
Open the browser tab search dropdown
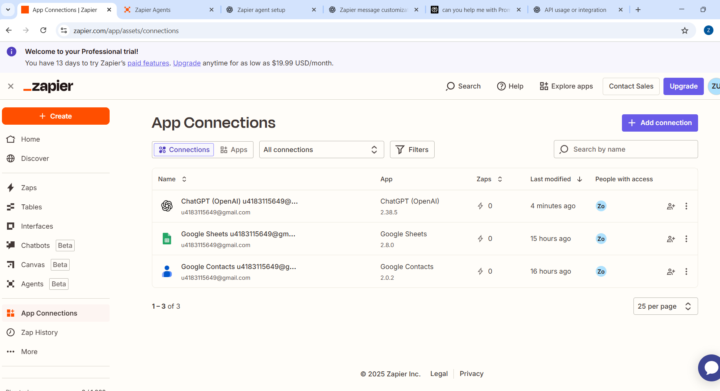click(8, 10)
